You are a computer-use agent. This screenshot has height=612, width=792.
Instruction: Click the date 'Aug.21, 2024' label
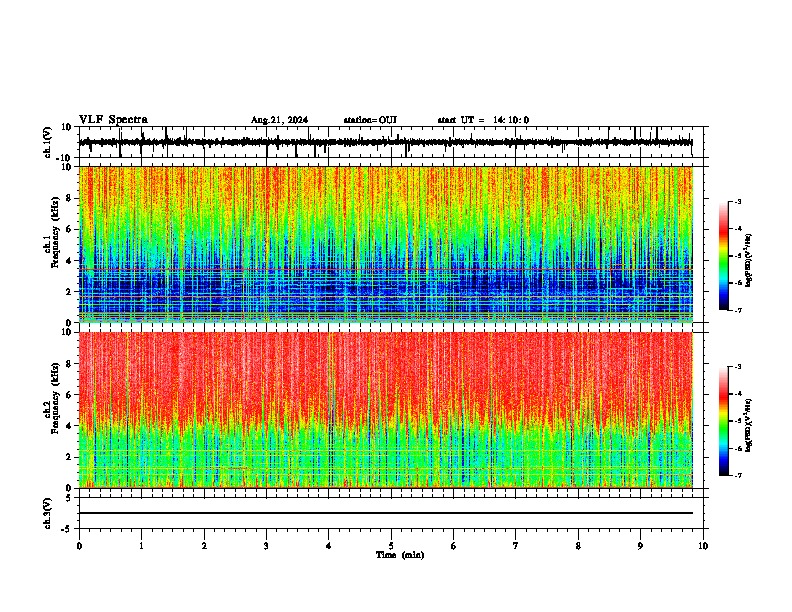[279, 120]
